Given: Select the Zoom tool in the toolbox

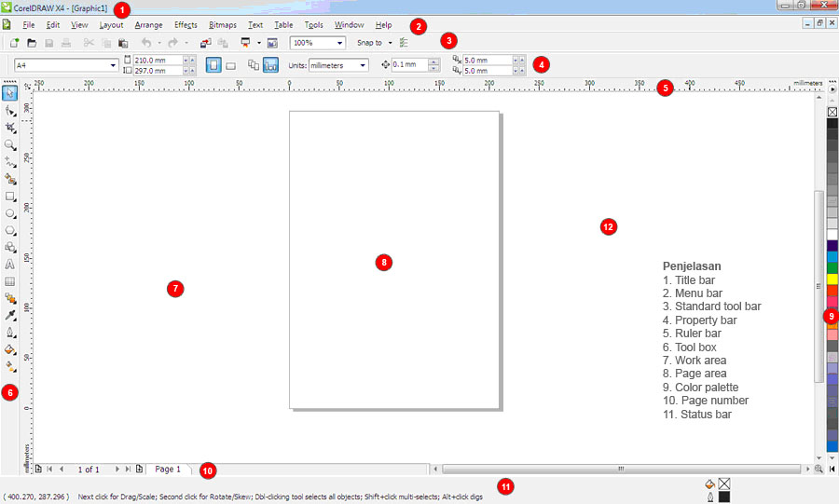Looking at the screenshot, I should pyautogui.click(x=9, y=144).
